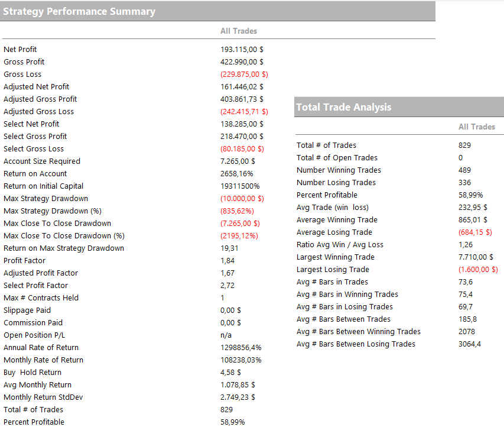Click the Max # Contracts Held label

41,298
